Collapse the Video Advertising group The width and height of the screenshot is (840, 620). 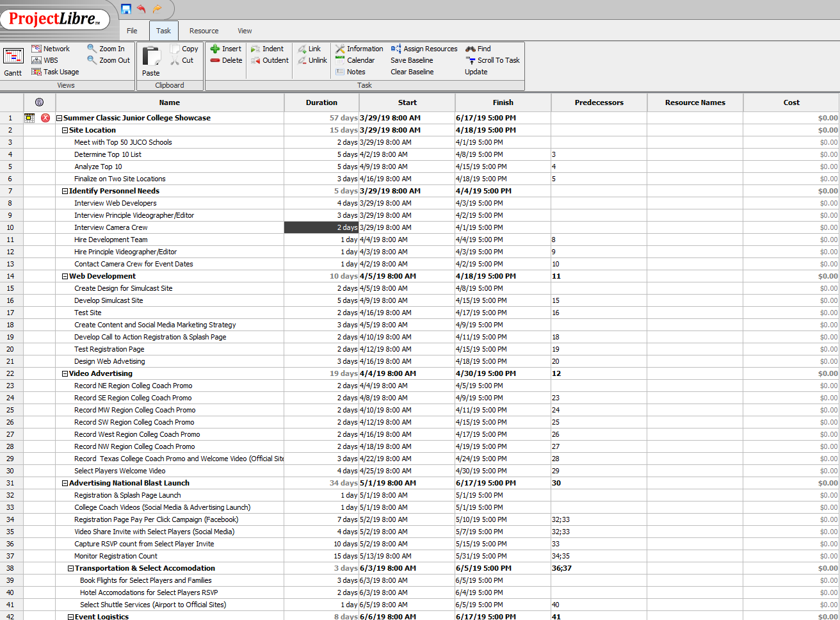click(65, 373)
